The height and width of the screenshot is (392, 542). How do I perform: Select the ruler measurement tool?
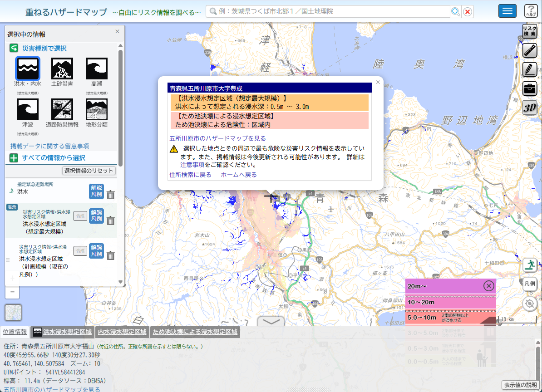tap(529, 50)
